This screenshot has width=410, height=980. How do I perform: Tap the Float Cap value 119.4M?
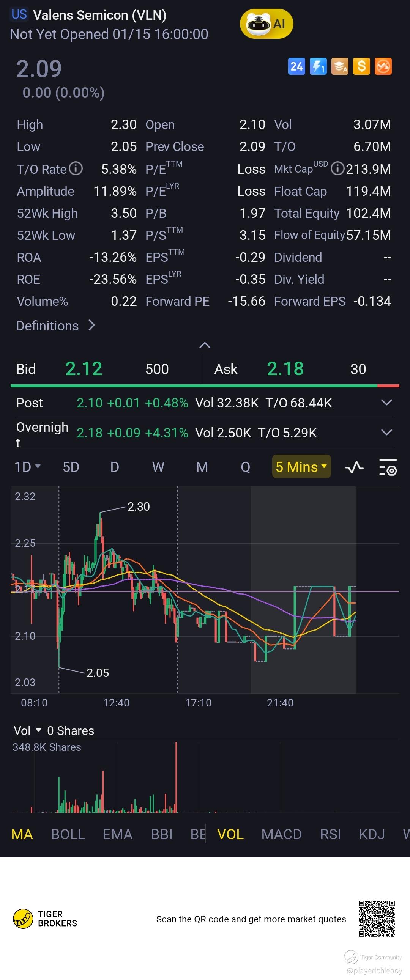[x=368, y=191]
